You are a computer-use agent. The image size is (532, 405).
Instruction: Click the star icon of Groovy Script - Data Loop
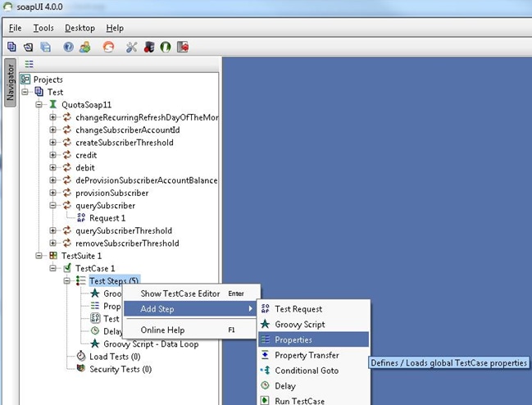tap(95, 344)
